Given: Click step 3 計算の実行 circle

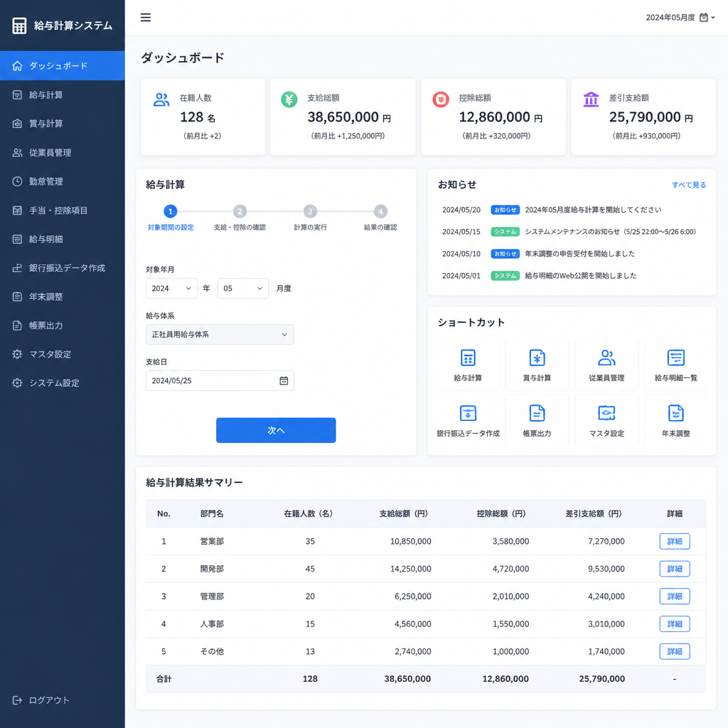Looking at the screenshot, I should (x=310, y=211).
